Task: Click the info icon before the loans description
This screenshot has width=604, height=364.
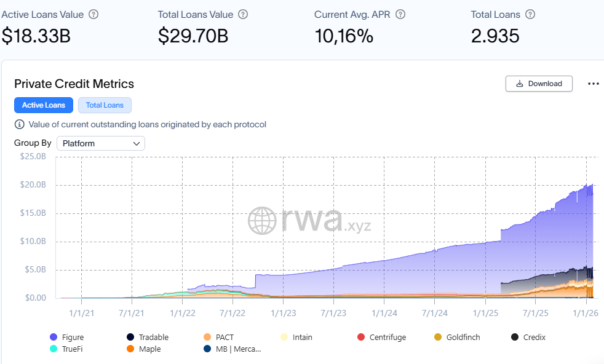Action: (x=20, y=124)
